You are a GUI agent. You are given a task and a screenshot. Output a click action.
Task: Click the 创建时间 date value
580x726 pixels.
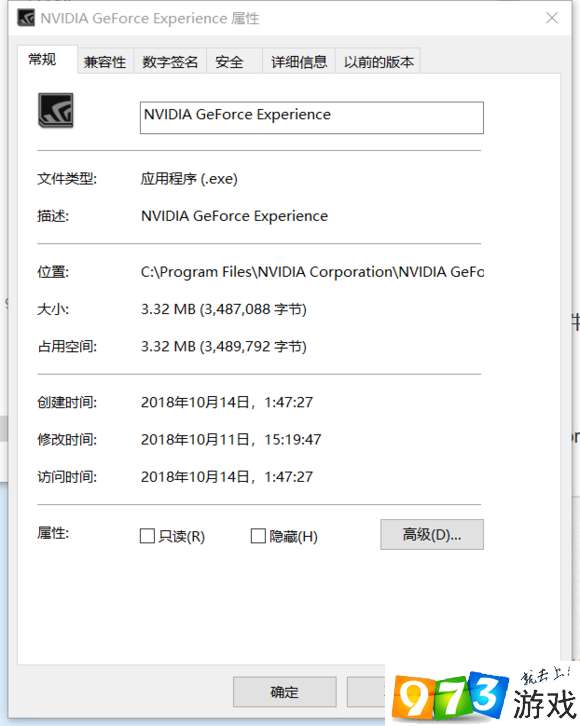227,402
